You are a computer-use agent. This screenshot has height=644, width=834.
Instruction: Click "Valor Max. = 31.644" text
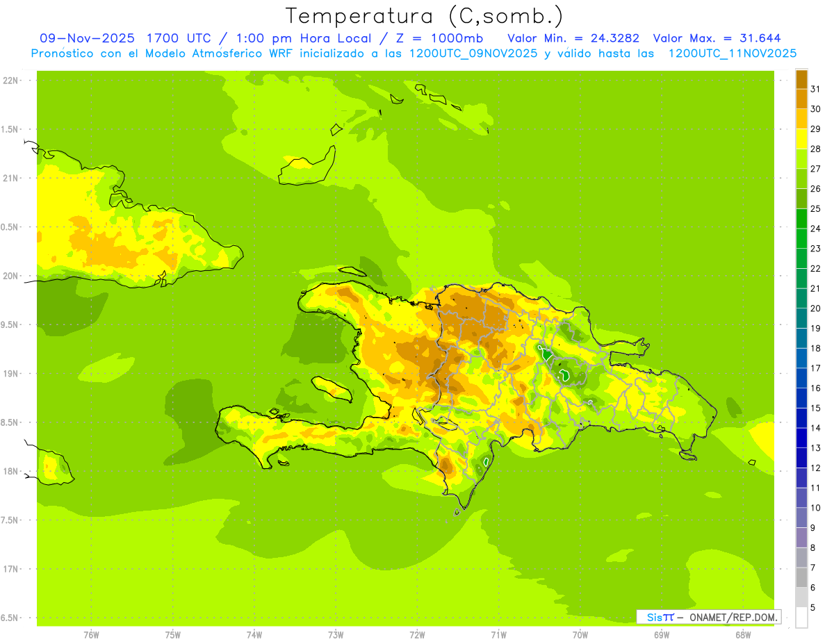click(x=717, y=38)
